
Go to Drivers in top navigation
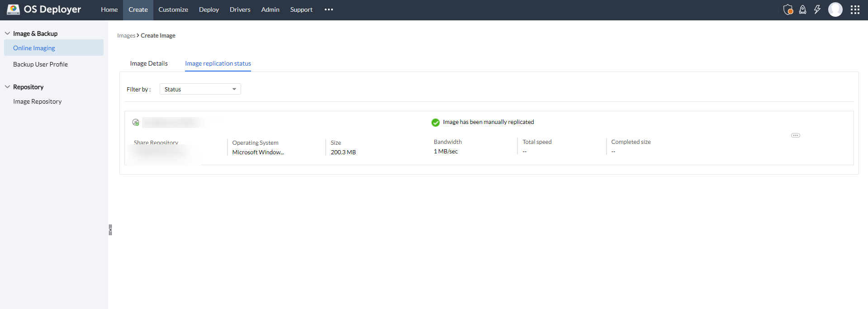(240, 10)
